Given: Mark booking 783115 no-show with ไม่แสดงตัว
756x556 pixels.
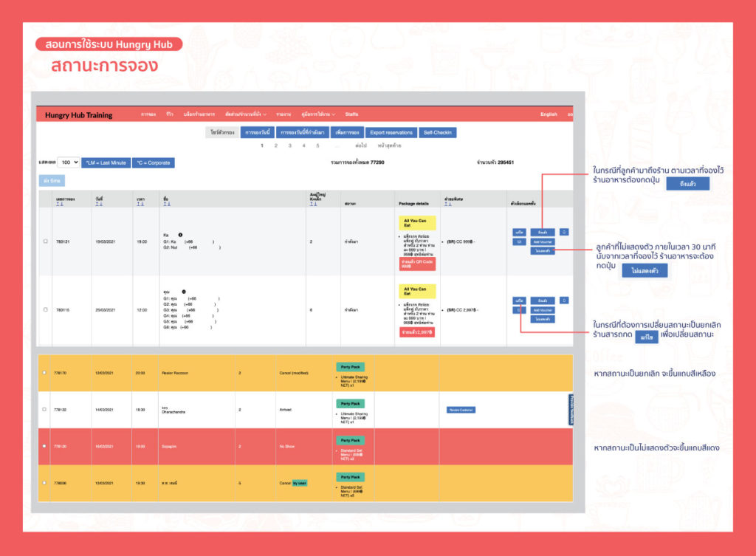Looking at the screenshot, I should click(x=543, y=319).
